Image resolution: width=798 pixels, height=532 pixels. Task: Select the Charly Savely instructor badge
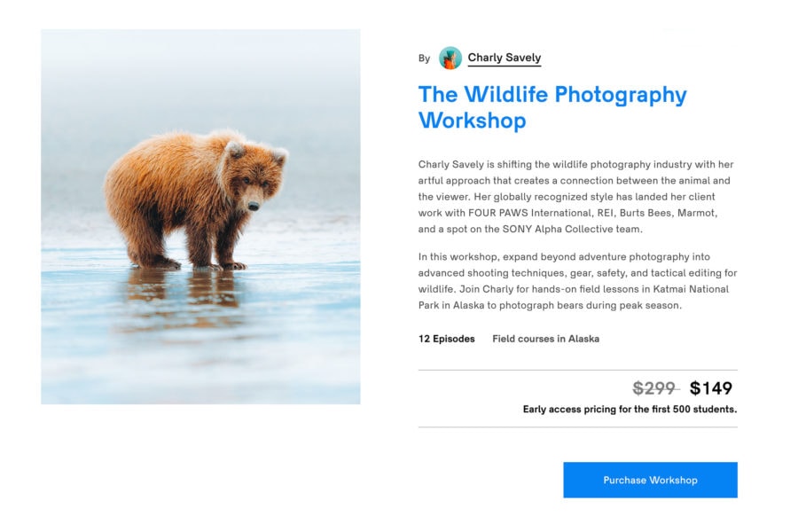point(503,57)
